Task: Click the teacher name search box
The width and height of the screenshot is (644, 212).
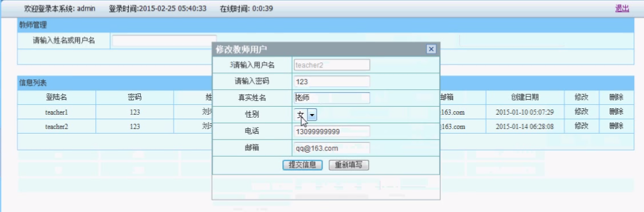Action: [x=164, y=41]
